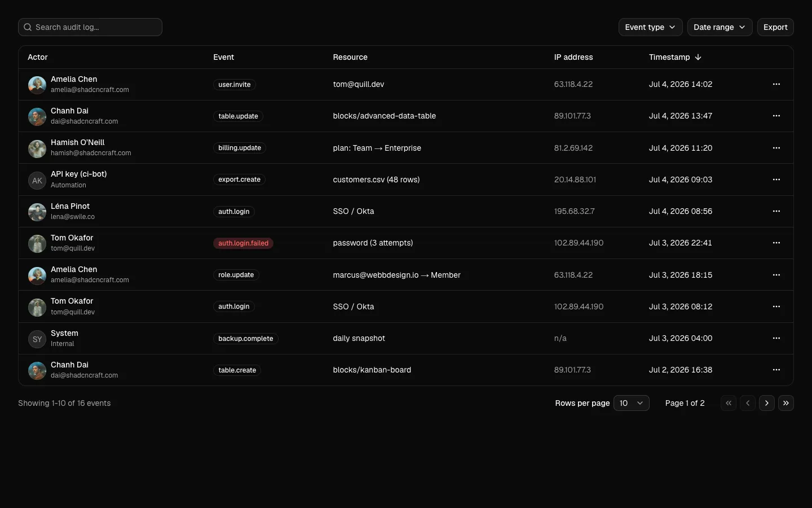Go to previous page of results
Viewport: 812px width, 508px height.
(748, 403)
